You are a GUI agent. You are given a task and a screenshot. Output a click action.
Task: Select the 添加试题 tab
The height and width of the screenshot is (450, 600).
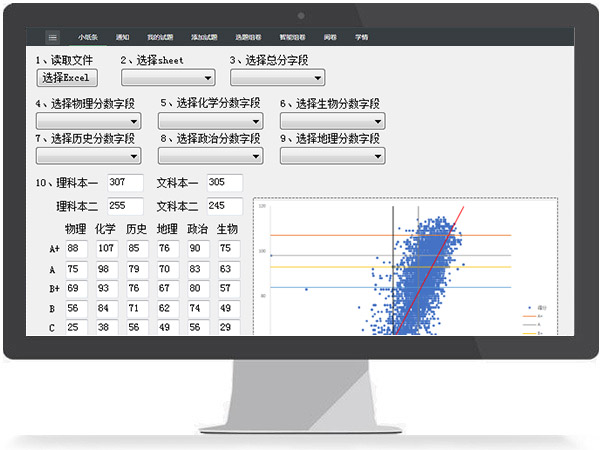204,36
